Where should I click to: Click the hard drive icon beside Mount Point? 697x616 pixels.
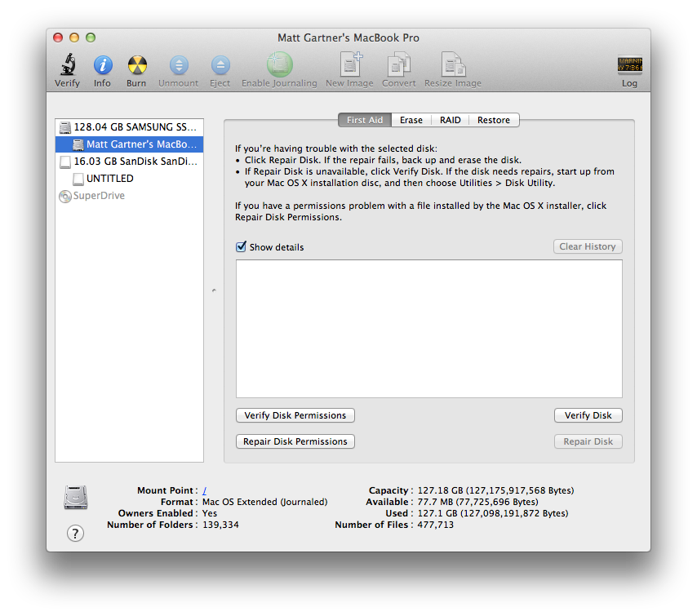click(76, 497)
